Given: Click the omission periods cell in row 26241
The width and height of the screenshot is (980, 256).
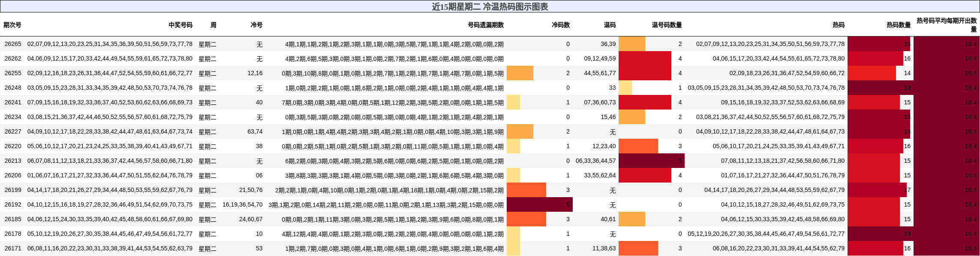Looking at the screenshot, I should (x=393, y=102).
